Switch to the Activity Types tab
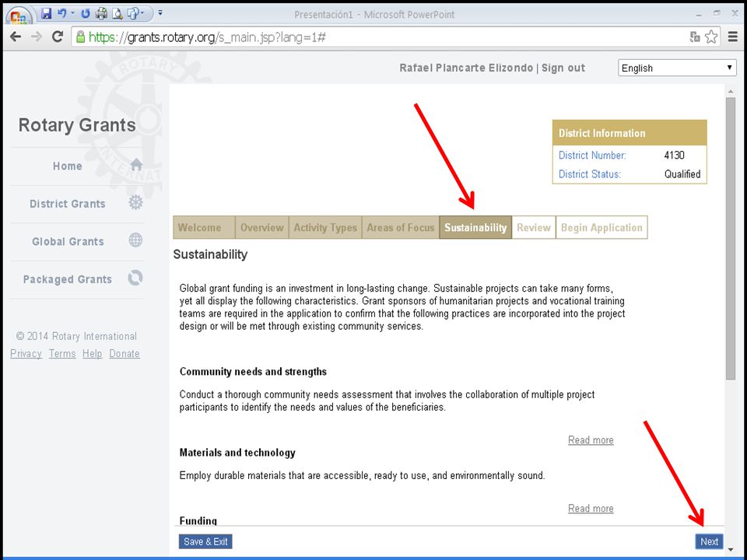The image size is (747, 560). coord(325,227)
